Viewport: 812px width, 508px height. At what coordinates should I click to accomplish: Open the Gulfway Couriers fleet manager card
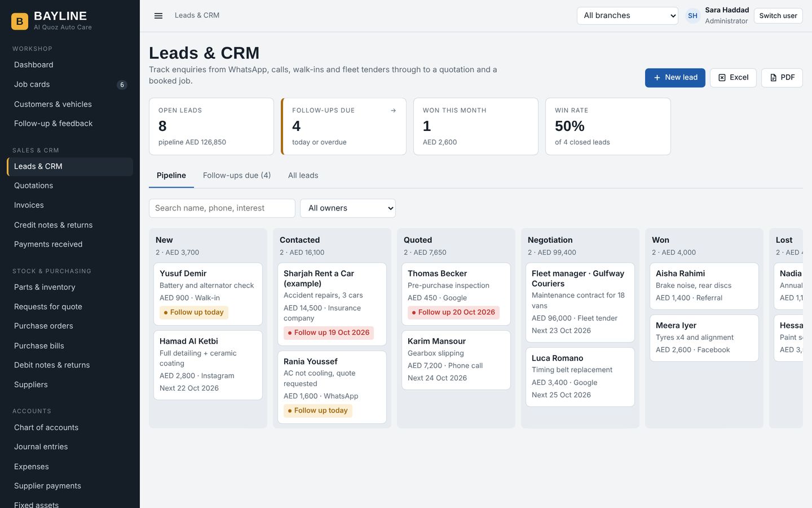pyautogui.click(x=580, y=303)
